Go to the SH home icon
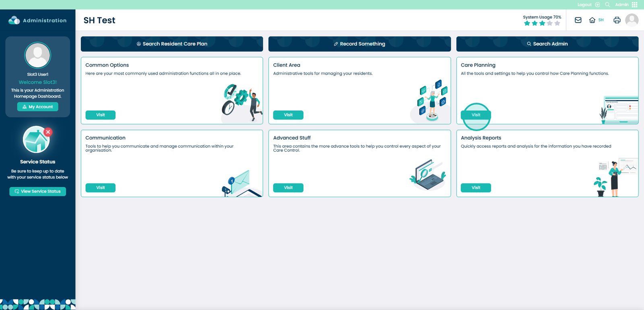The image size is (644, 310). pyautogui.click(x=592, y=20)
